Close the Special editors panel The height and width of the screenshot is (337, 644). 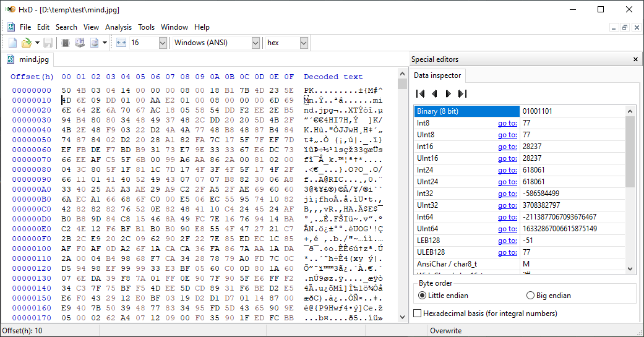(x=635, y=59)
